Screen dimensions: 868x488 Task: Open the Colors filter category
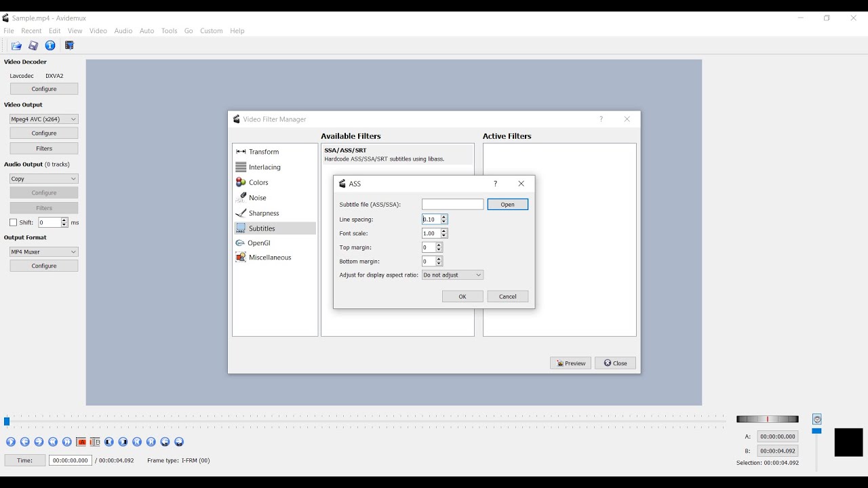[x=275, y=182]
